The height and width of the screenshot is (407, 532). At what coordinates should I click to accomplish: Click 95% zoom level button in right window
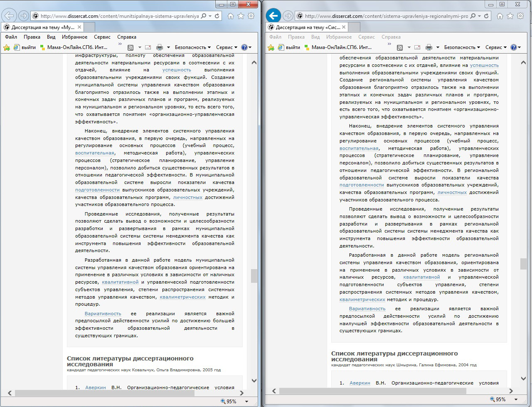(x=498, y=400)
